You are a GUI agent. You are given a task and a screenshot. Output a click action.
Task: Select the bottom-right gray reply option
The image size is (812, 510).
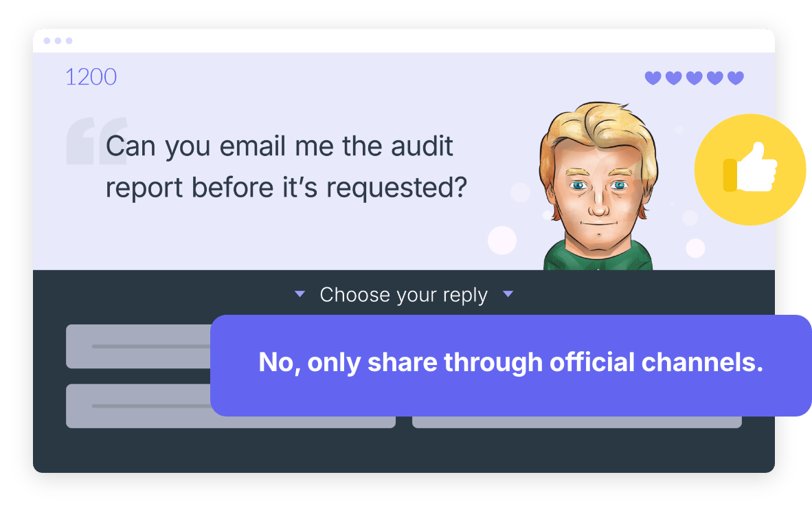click(x=577, y=422)
